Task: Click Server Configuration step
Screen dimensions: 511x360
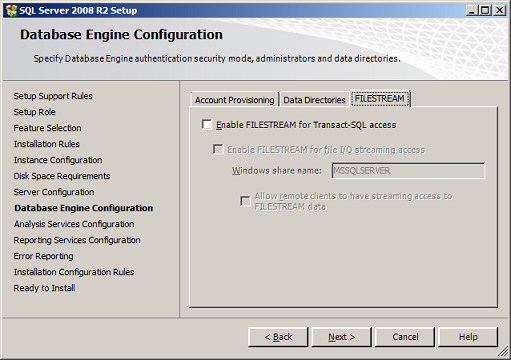Action: (x=54, y=192)
